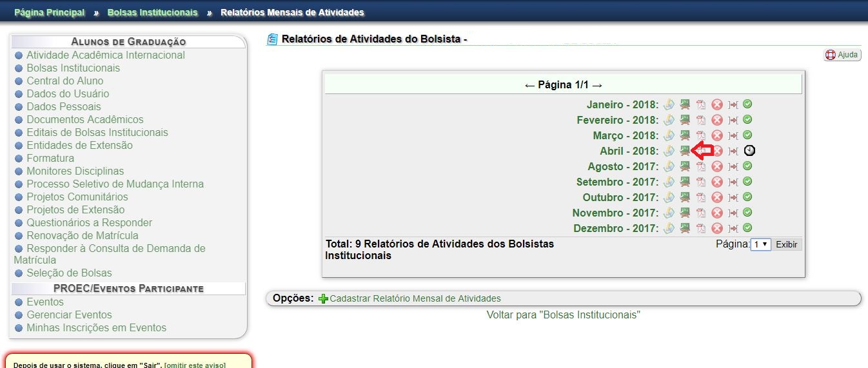
Task: Open the PDF icon for Fevereiro - 2018
Action: [x=700, y=120]
